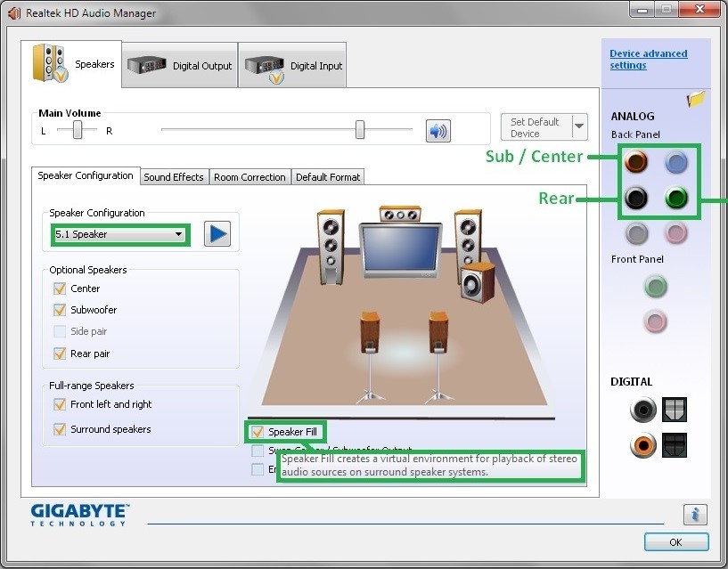728x569 pixels.
Task: Switch to the Digital Input tab
Action: (x=292, y=65)
